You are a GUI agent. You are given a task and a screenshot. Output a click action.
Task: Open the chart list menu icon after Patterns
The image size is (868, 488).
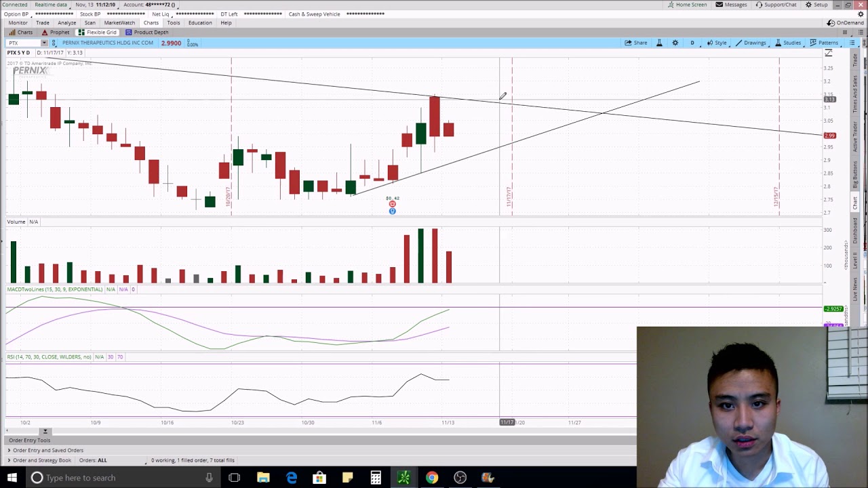852,43
